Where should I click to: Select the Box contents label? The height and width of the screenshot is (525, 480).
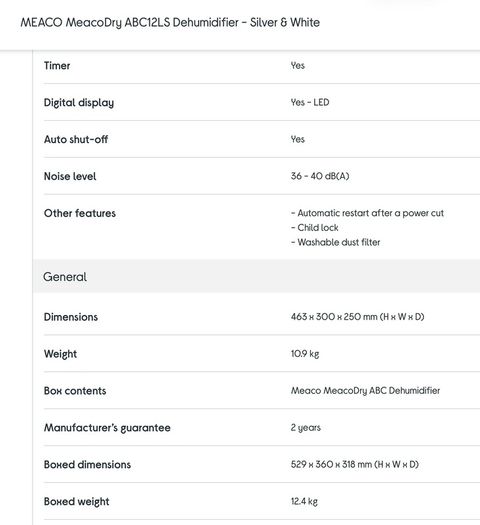point(75,391)
